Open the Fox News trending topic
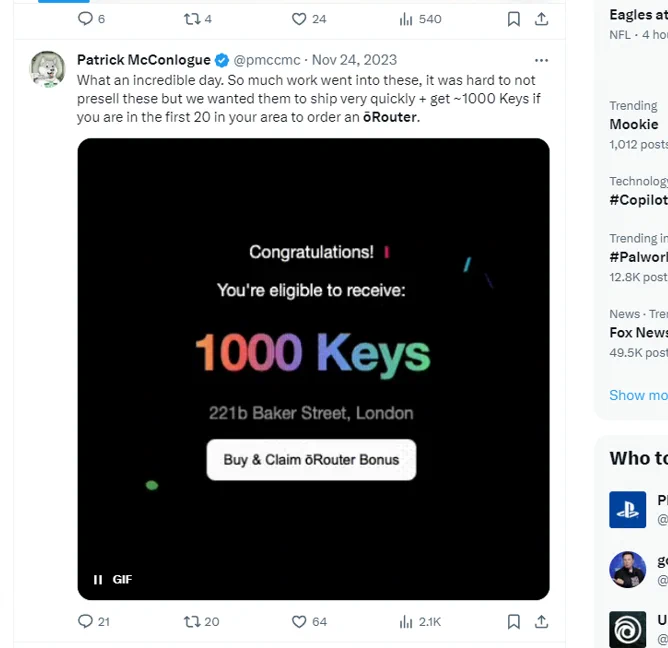668x648 pixels. pos(639,332)
